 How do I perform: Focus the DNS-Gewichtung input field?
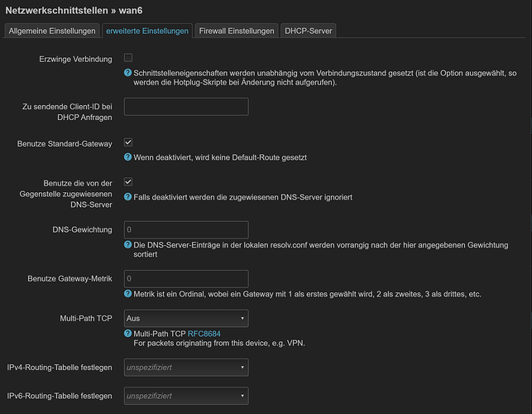coord(185,230)
